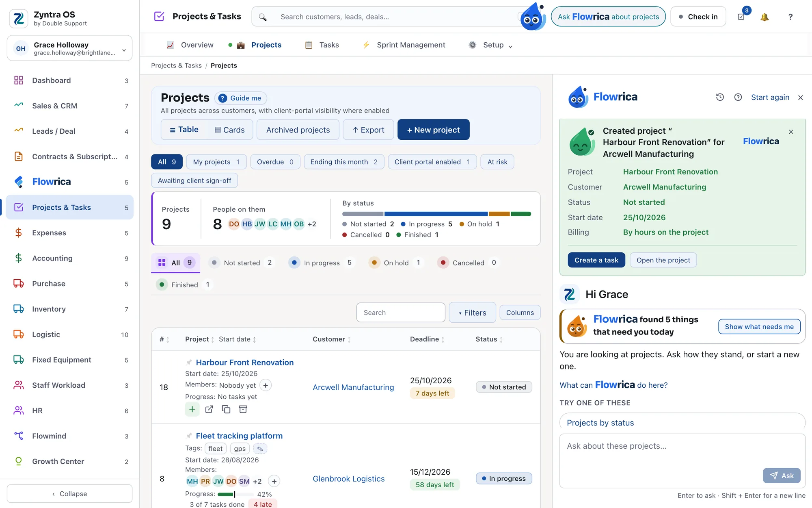Image resolution: width=812 pixels, height=508 pixels.
Task: Open the Sprint Management tab
Action: 404,45
